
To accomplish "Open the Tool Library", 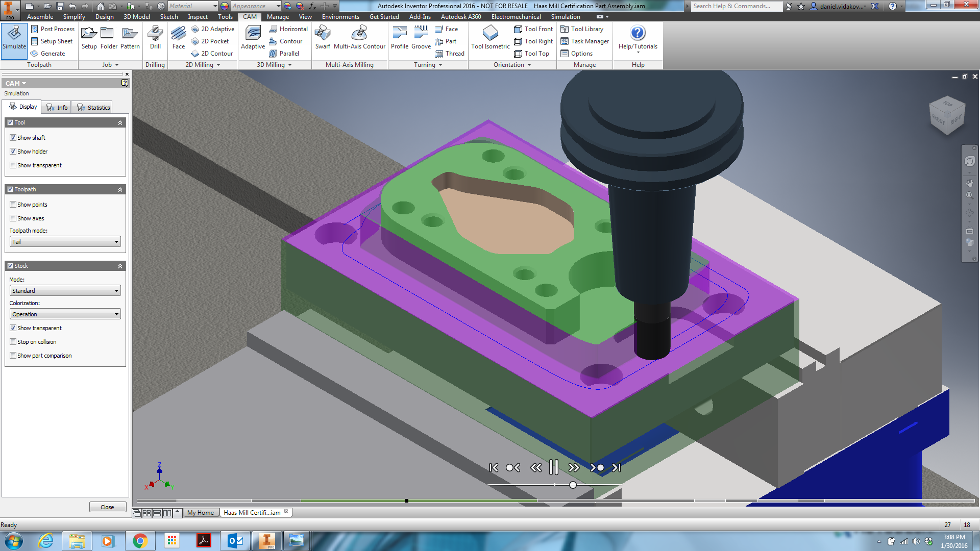I will coord(582,29).
